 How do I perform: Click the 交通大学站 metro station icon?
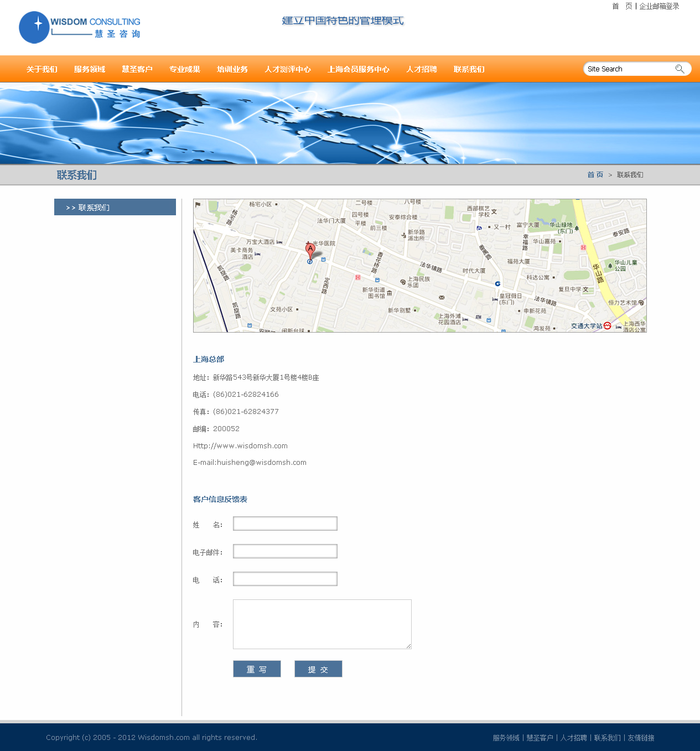pos(607,325)
